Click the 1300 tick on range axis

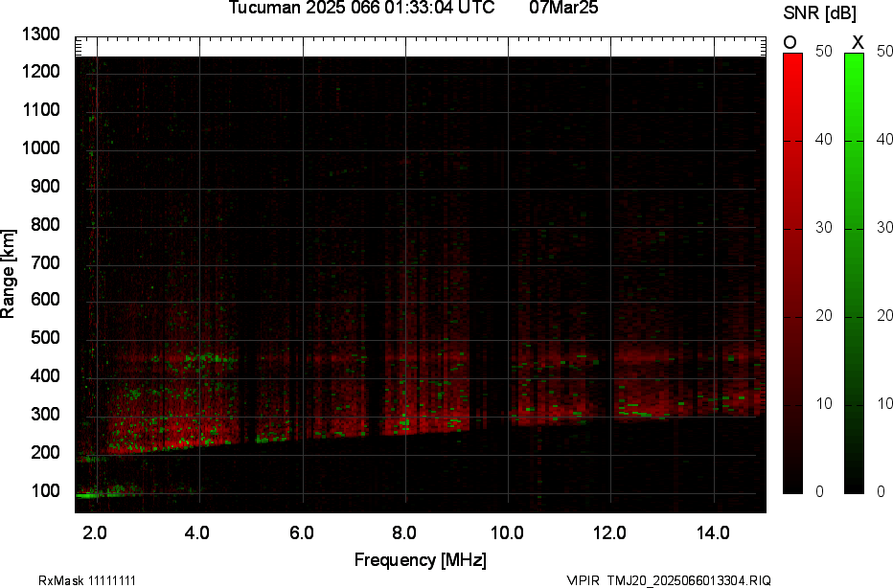41,34
